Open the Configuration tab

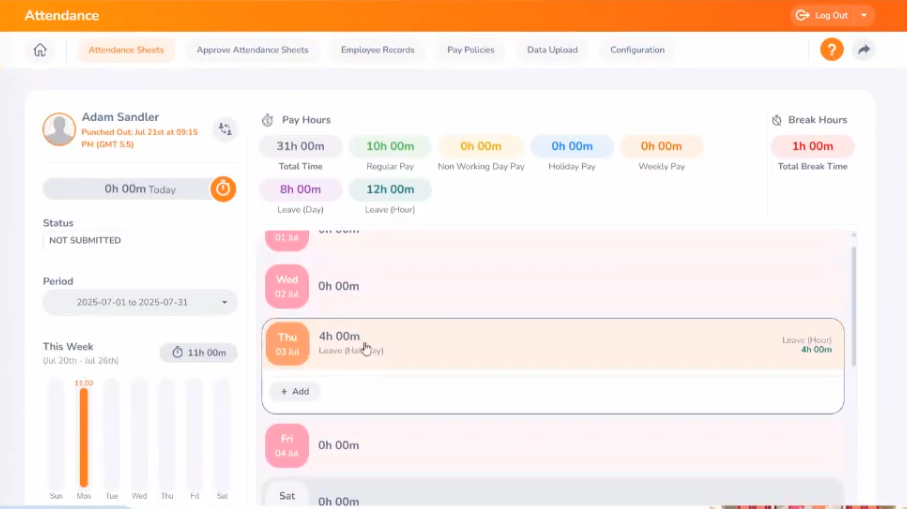point(637,50)
